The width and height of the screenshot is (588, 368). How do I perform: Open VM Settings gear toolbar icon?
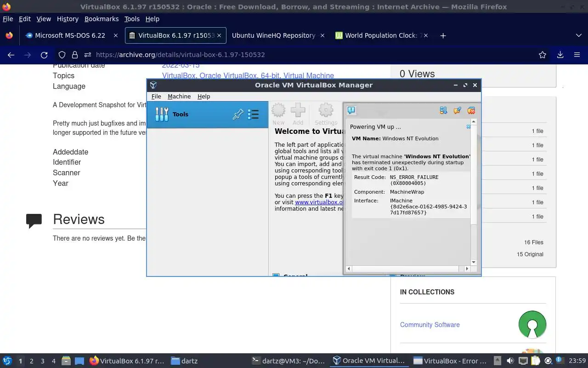pos(326,114)
